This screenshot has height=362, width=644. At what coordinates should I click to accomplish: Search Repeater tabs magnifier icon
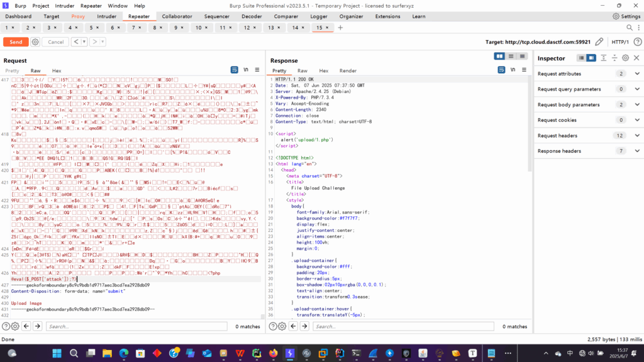click(630, 28)
